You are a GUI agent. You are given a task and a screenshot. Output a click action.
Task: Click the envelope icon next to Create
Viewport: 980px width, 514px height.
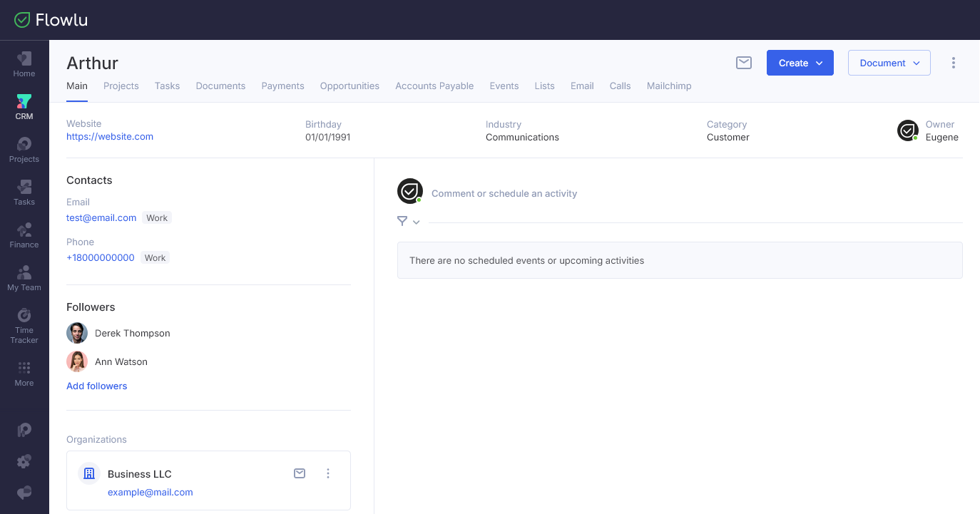pos(744,63)
